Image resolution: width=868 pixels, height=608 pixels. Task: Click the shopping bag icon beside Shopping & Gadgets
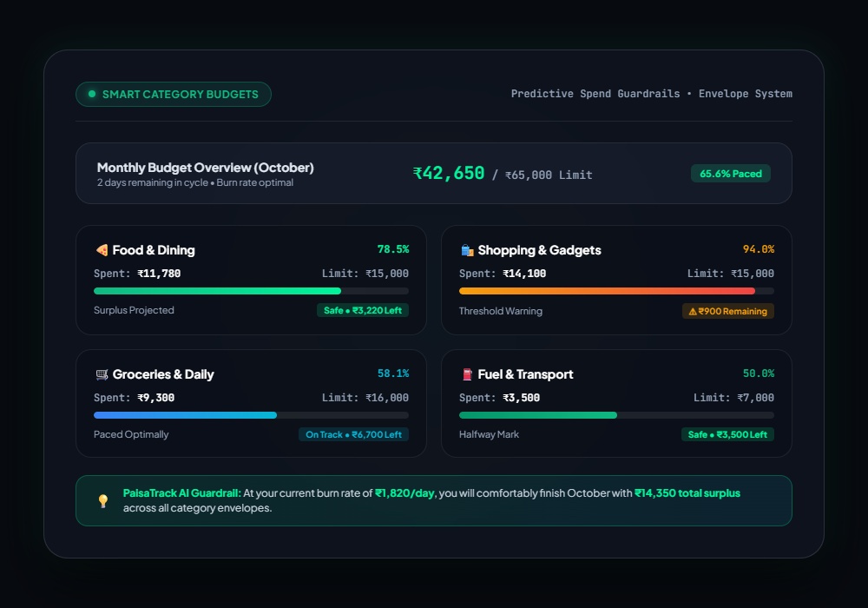coord(467,250)
